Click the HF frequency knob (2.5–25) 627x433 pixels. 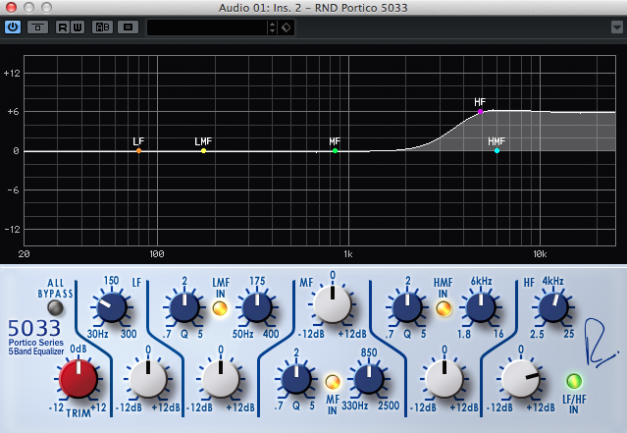553,308
